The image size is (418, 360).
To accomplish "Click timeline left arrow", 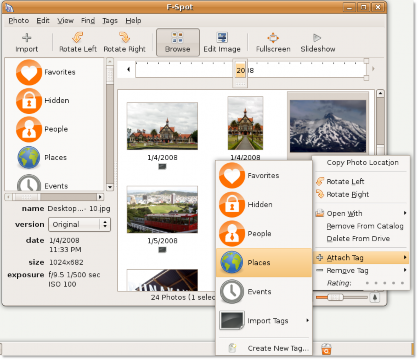I will (129, 70).
